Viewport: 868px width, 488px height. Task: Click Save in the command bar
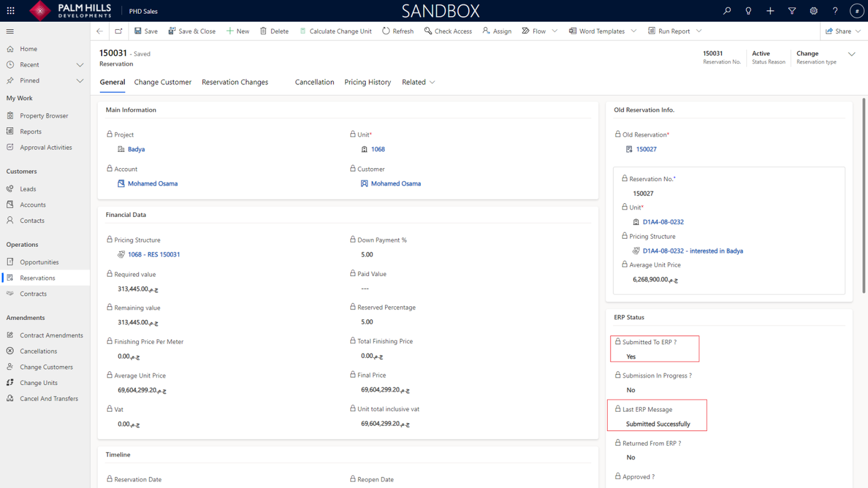point(146,31)
